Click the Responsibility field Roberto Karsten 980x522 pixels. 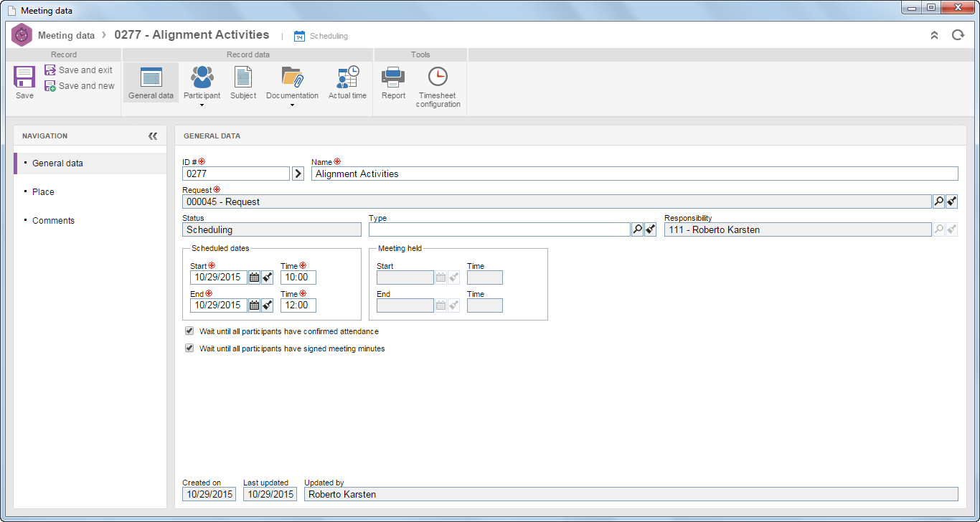tap(798, 229)
